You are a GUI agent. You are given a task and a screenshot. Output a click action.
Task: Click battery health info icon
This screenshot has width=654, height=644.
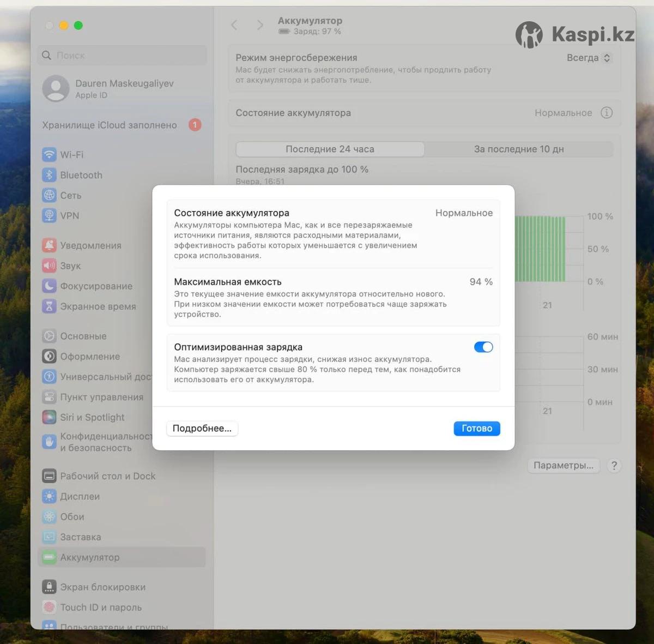click(x=606, y=113)
